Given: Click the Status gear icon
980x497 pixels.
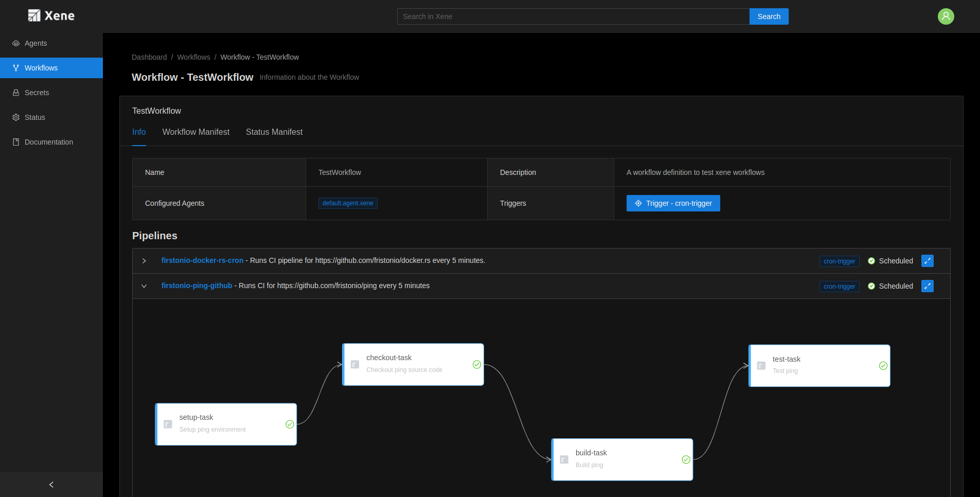Looking at the screenshot, I should tap(16, 117).
